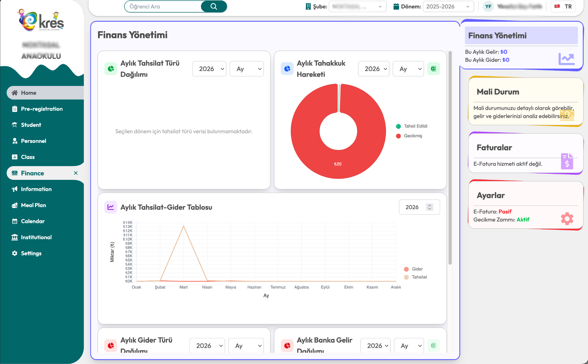Click Excel export icon on Aylık Banka Gelir
The width and height of the screenshot is (588, 364).
(433, 346)
